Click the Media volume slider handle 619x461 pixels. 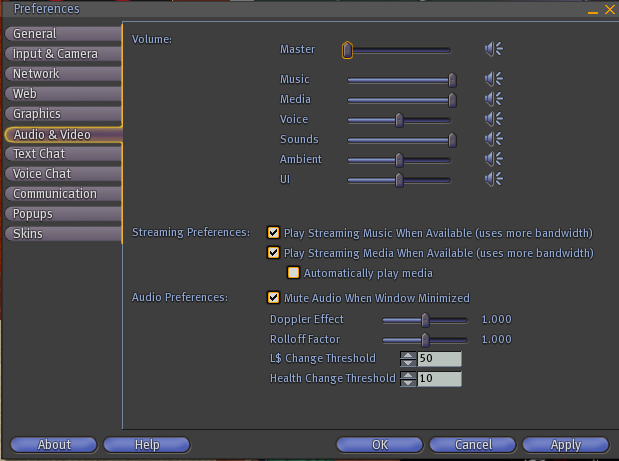coord(452,100)
